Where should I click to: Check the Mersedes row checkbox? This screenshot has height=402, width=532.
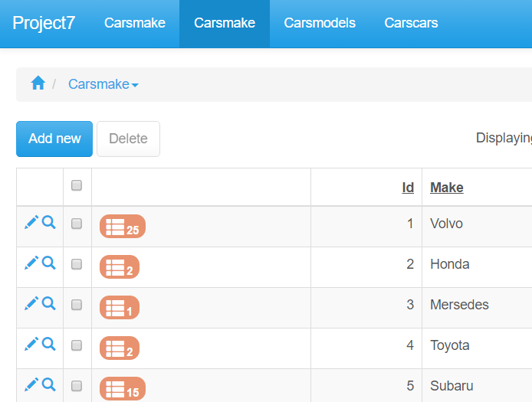tap(77, 305)
